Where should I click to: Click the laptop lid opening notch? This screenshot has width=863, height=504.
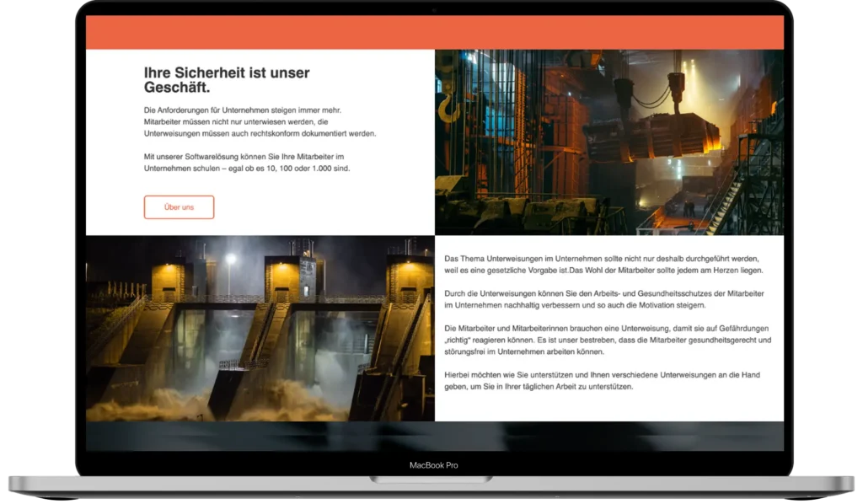431,480
